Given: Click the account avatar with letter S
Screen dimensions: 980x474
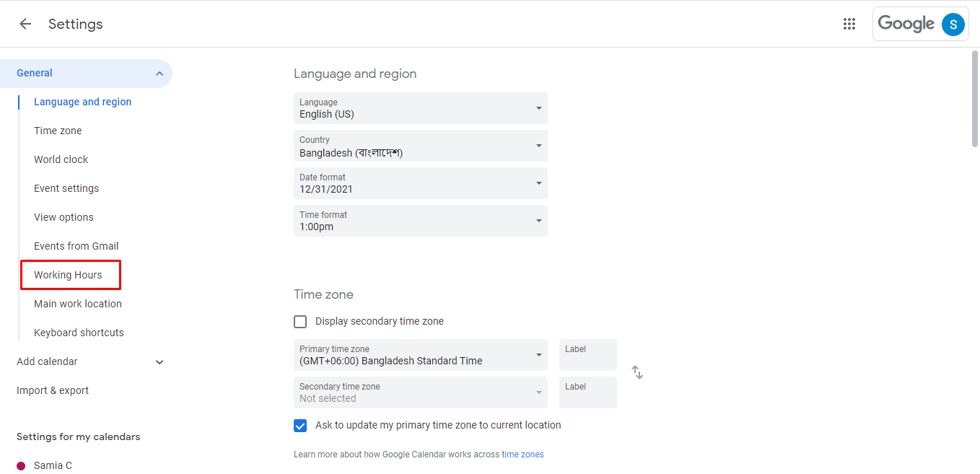Looking at the screenshot, I should (x=953, y=24).
